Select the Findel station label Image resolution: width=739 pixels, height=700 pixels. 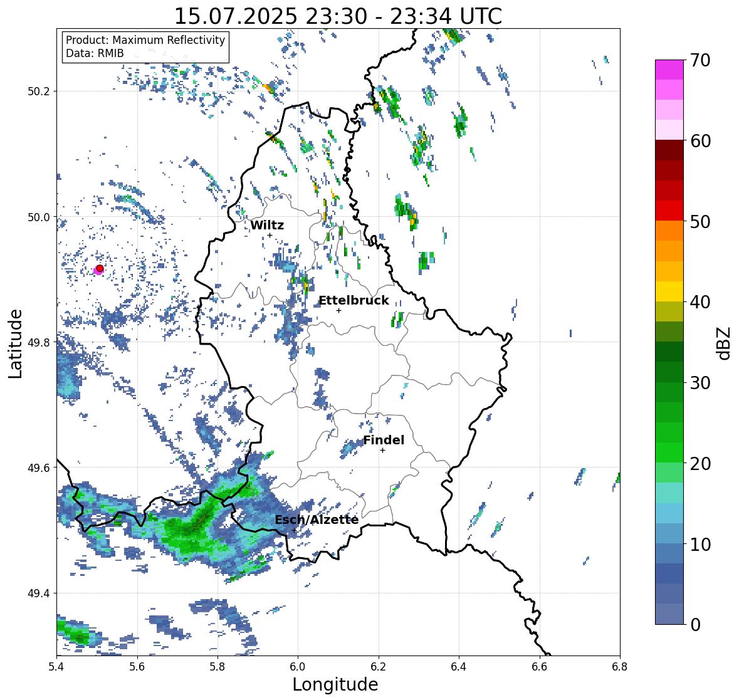point(384,440)
